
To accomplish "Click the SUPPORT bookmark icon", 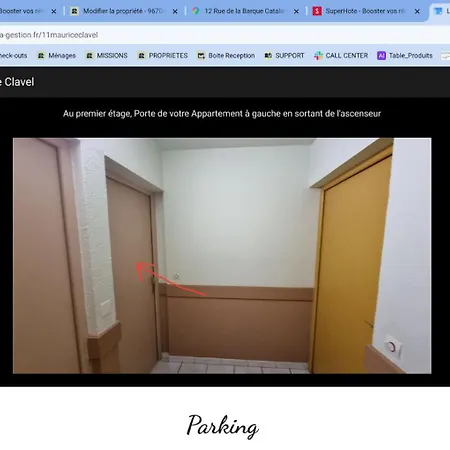I will coord(268,56).
